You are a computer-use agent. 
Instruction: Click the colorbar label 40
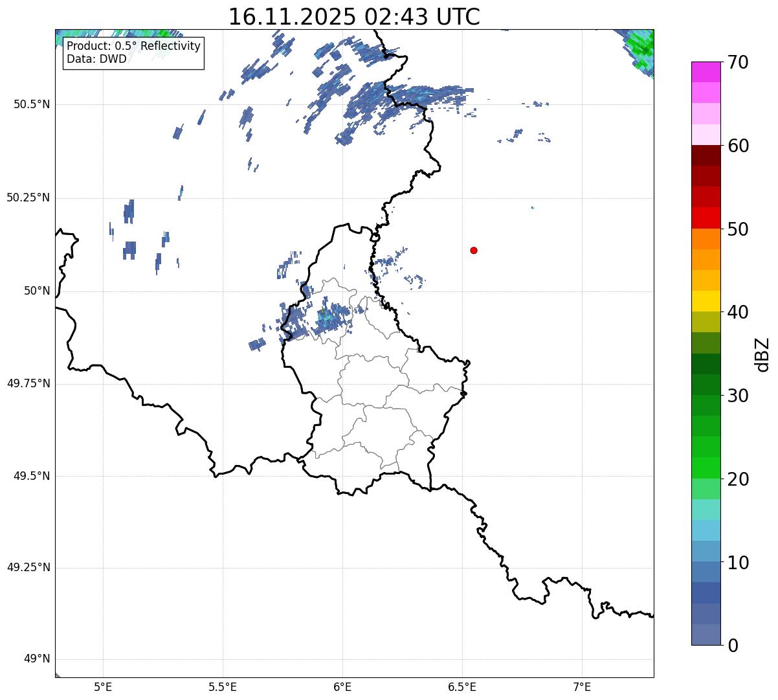click(x=737, y=312)
